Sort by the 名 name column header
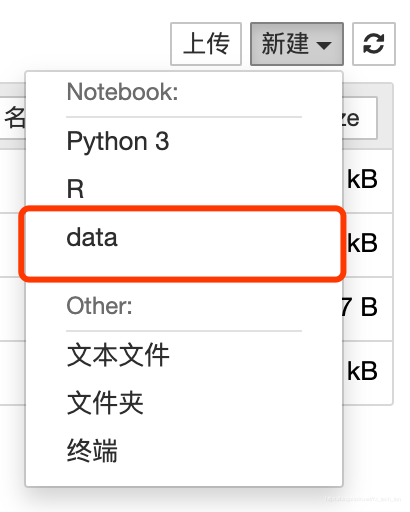 click(15, 118)
